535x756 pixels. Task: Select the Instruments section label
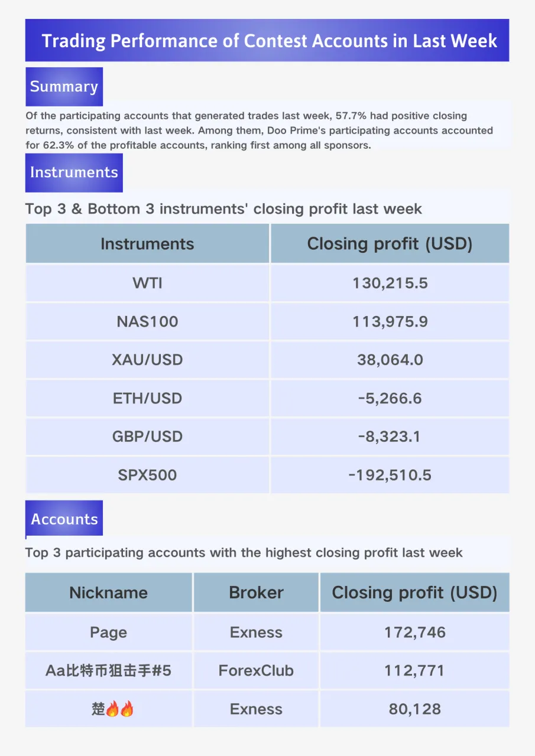[x=74, y=172]
